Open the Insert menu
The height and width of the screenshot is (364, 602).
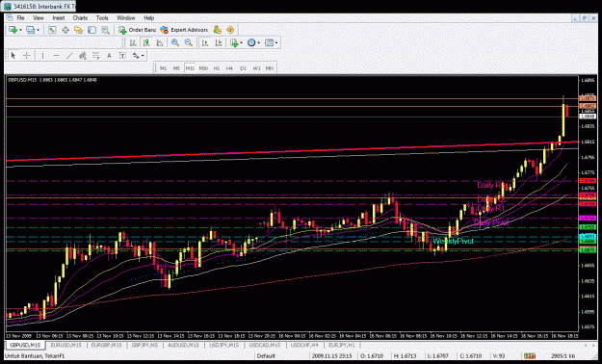[59, 18]
